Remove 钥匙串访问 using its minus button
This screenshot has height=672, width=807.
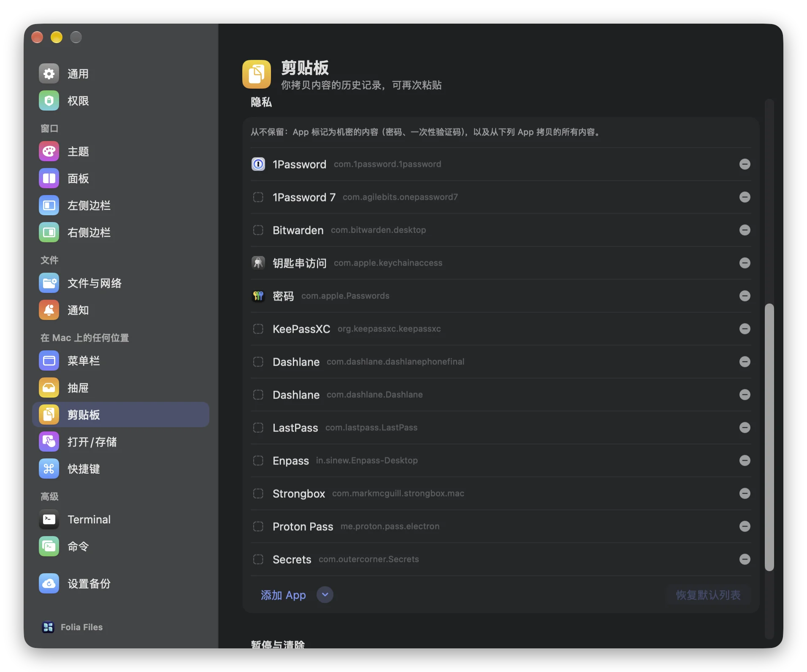[745, 263]
